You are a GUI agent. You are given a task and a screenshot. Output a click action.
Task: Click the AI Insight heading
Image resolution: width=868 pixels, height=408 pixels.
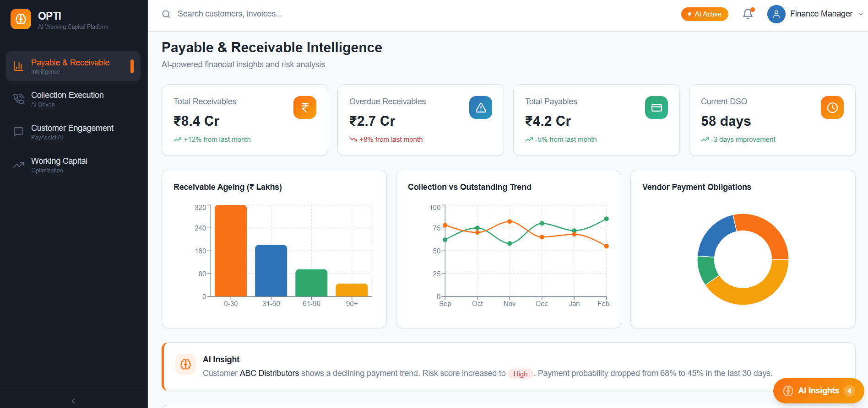coord(221,360)
